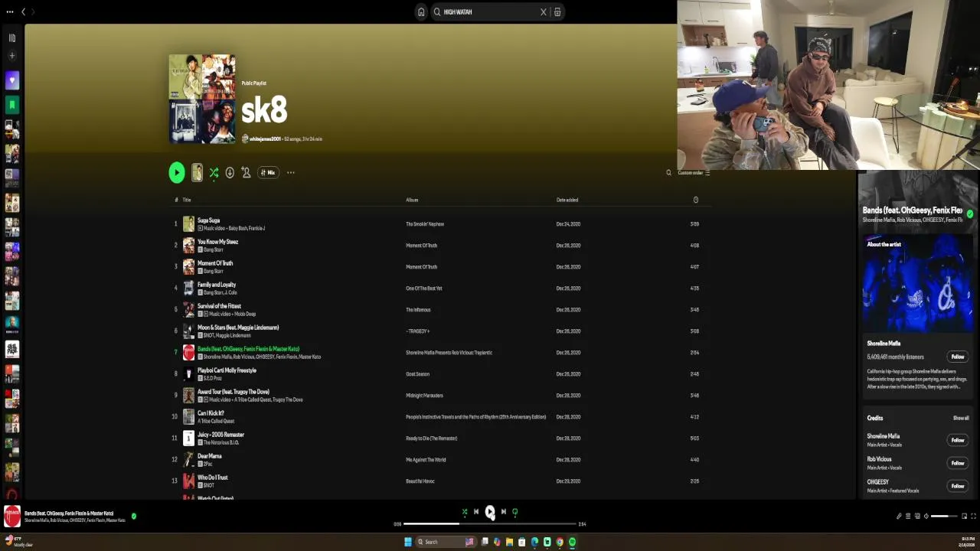Select the track Survival of the Fittest
Image resolution: width=980 pixels, height=551 pixels.
pos(219,306)
